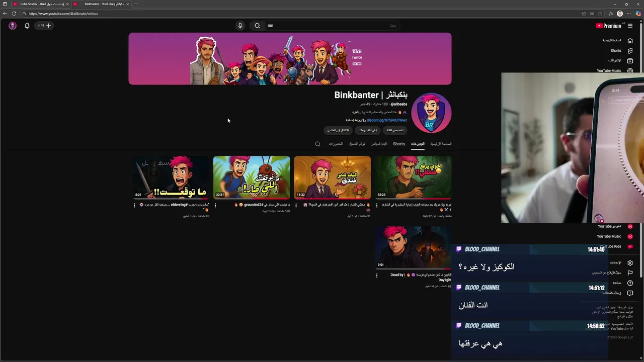Open options menu for Dead by Daylight video
The height and width of the screenshot is (362, 644).
click(x=377, y=275)
